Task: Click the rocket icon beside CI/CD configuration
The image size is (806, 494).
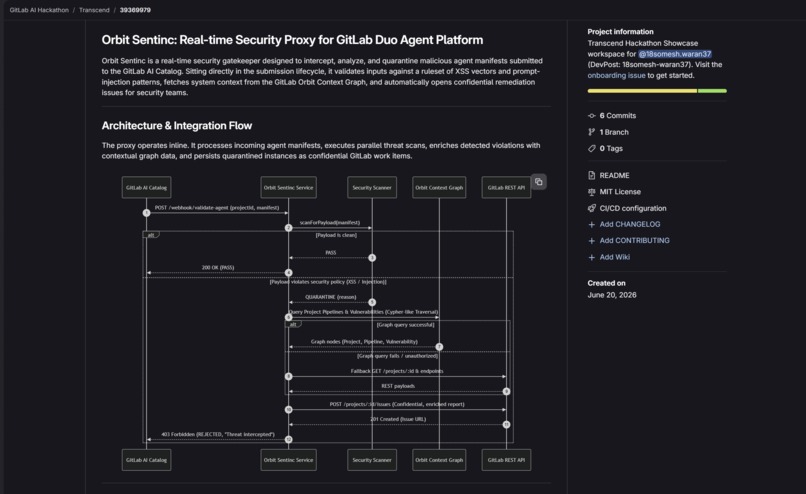Action: click(x=592, y=208)
